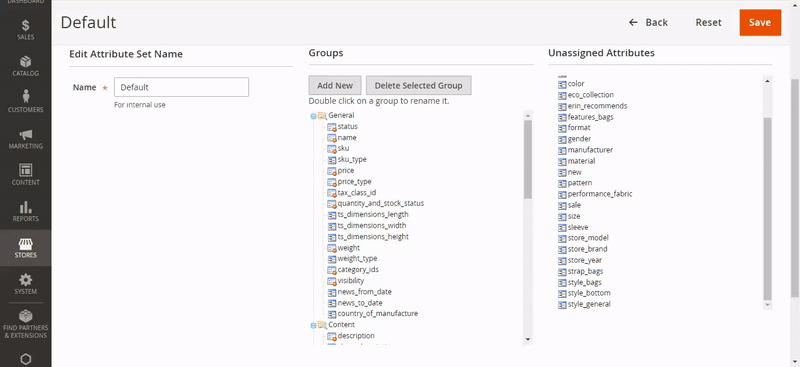Viewport: 800px width, 367px height.
Task: Select material unassigned attribute
Action: click(582, 161)
